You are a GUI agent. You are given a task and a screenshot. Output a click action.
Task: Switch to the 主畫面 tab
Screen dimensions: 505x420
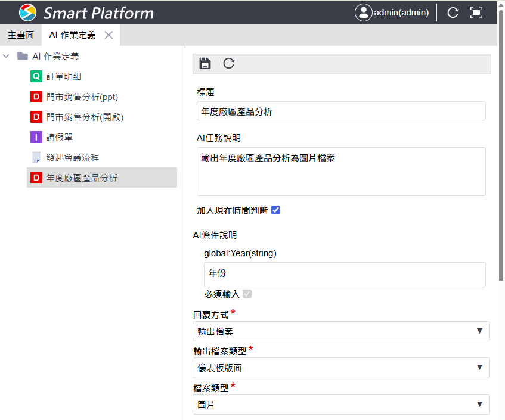[21, 35]
